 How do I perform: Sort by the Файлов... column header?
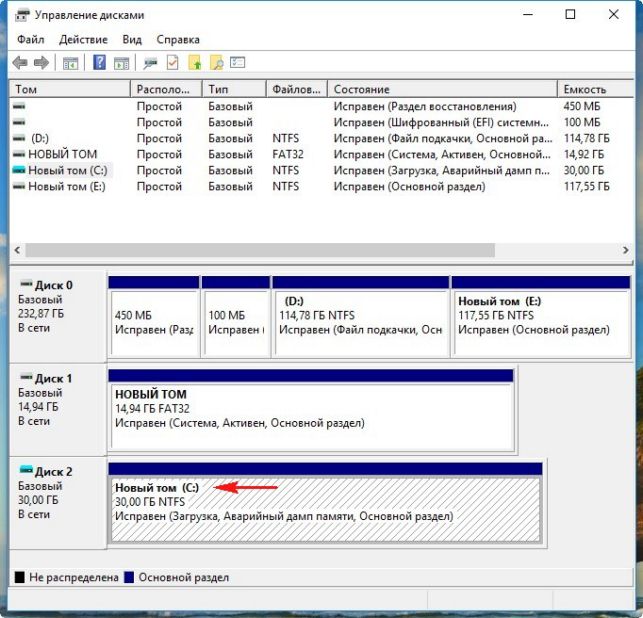click(297, 89)
